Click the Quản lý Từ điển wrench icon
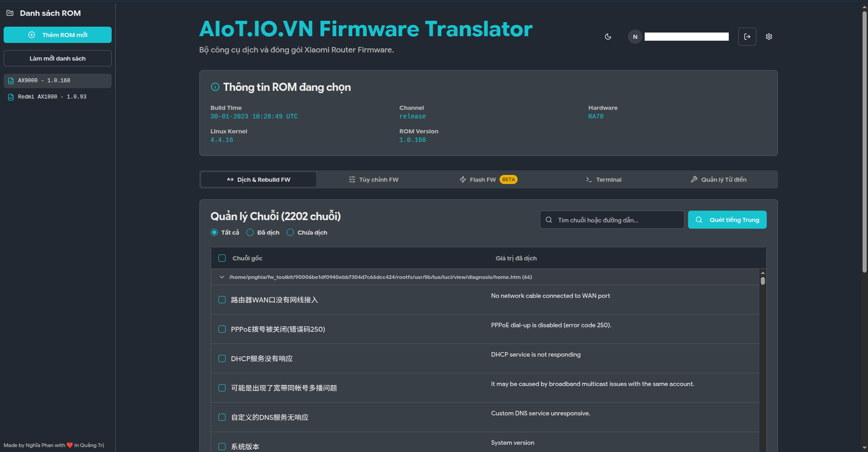The image size is (868, 452). coord(694,179)
